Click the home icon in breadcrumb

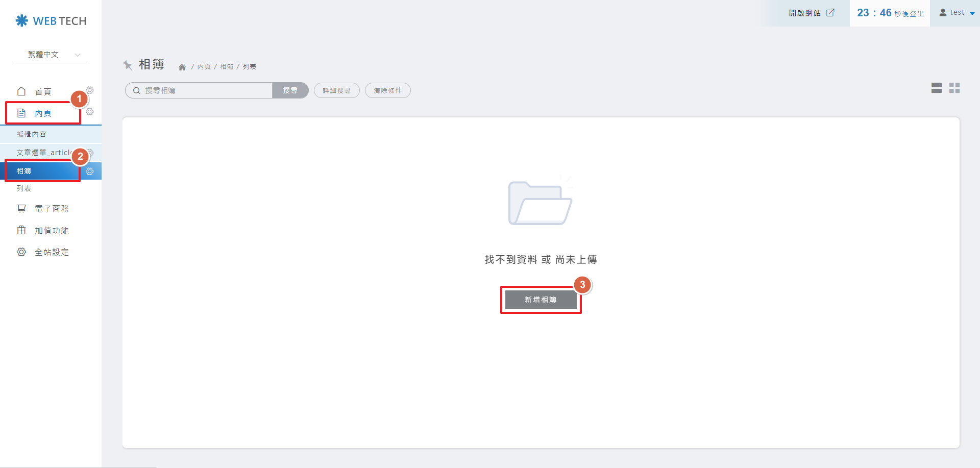click(182, 67)
